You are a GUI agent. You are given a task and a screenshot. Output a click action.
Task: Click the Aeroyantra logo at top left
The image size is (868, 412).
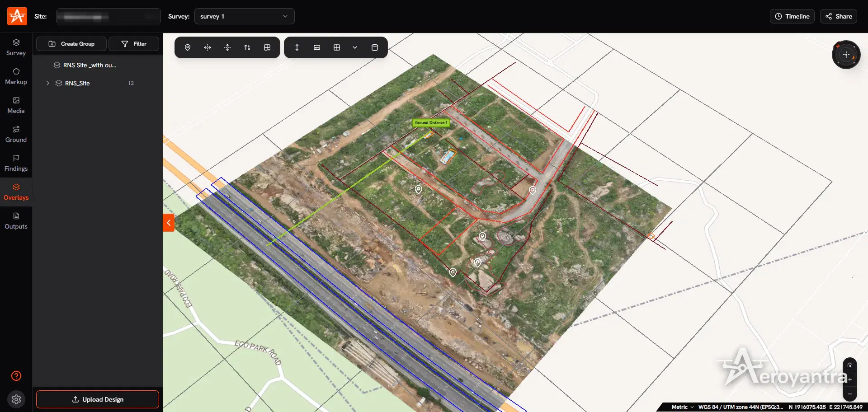click(17, 16)
